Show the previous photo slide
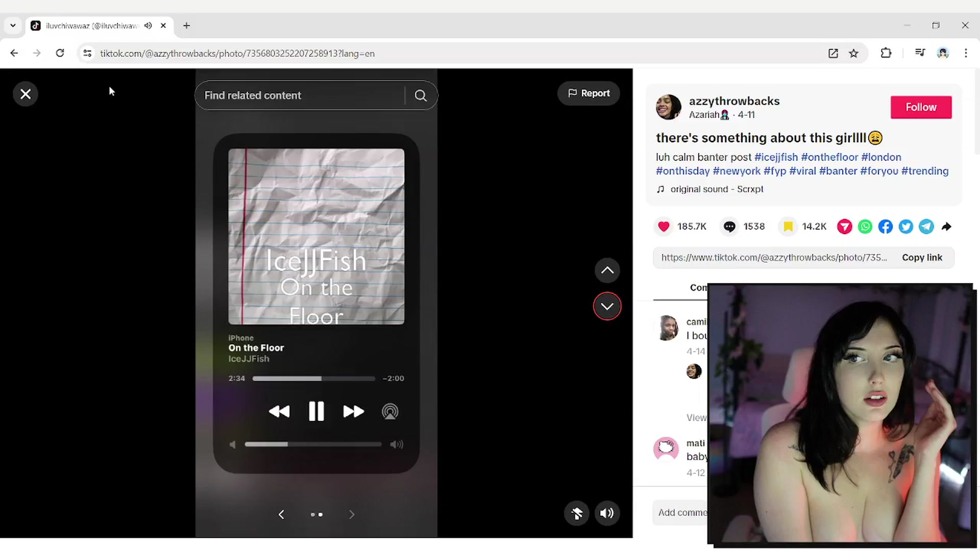The height and width of the screenshot is (551, 980). point(281,514)
